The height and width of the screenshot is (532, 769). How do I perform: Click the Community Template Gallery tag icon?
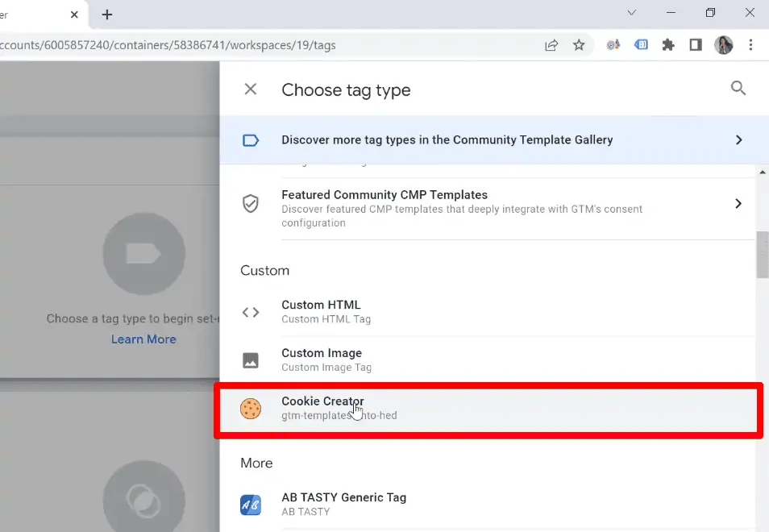(251, 139)
